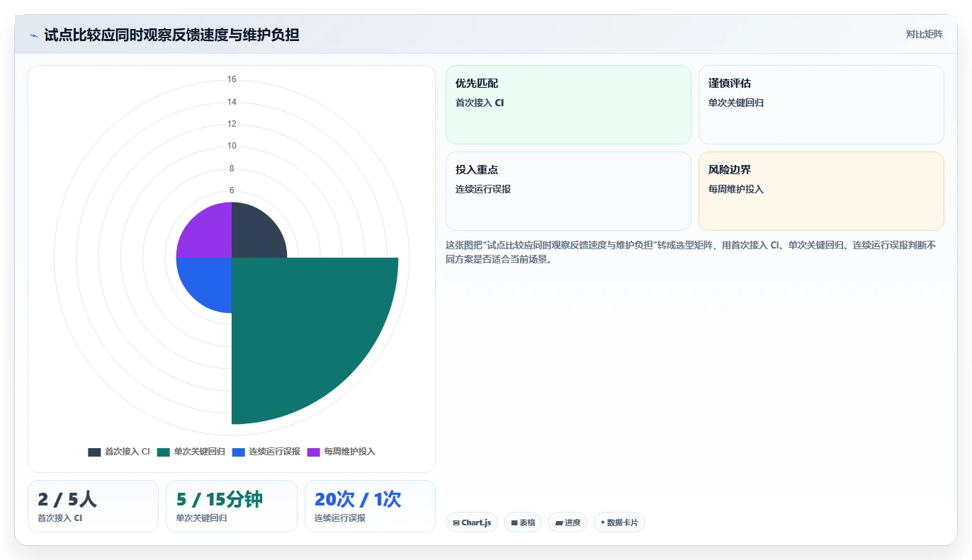
Task: Click the Chart.js tag chip
Action: coord(472,522)
